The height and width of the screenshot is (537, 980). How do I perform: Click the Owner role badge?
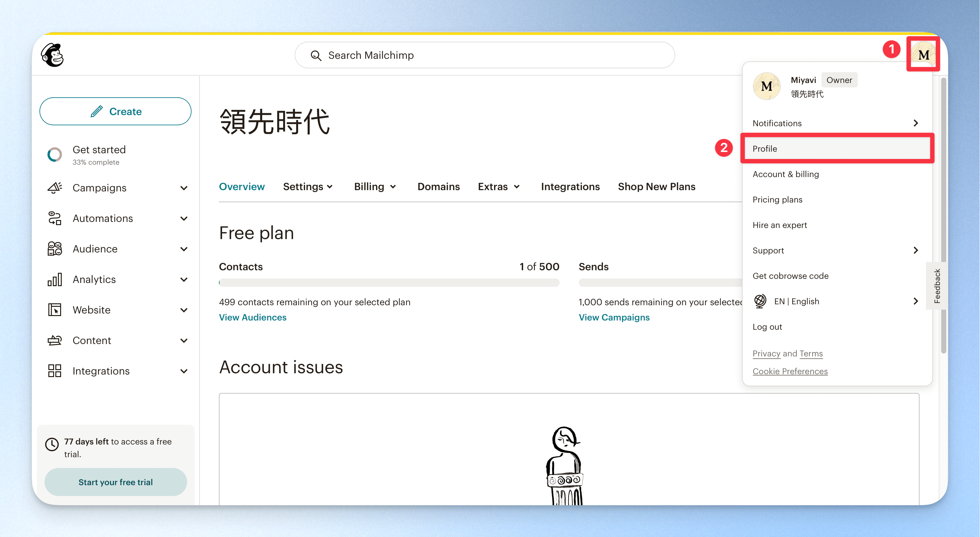(x=839, y=80)
